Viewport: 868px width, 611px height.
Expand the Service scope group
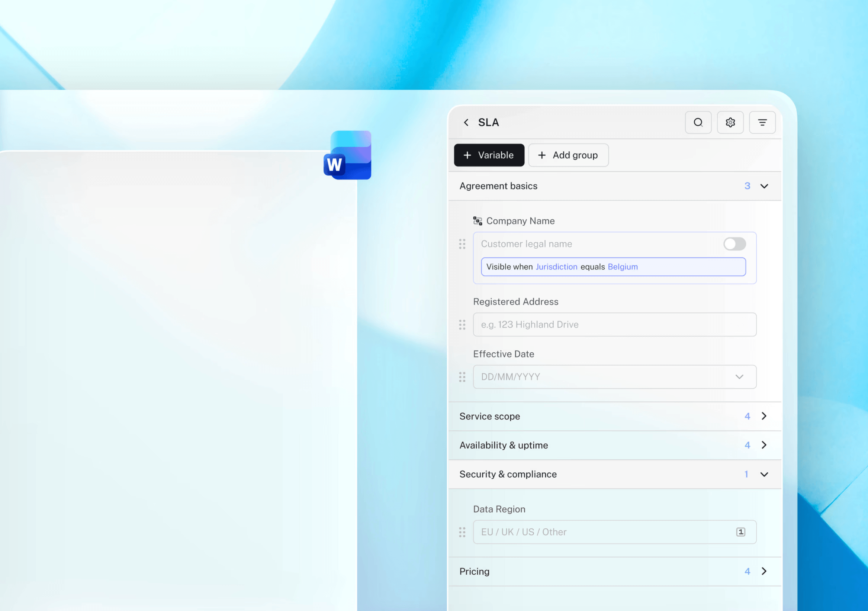[x=764, y=416]
